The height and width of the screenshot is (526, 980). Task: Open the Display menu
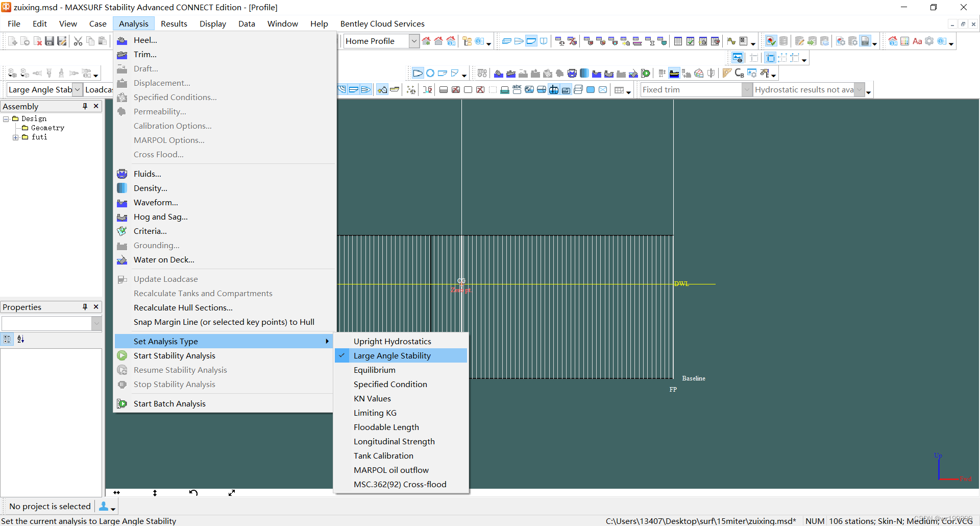click(213, 24)
